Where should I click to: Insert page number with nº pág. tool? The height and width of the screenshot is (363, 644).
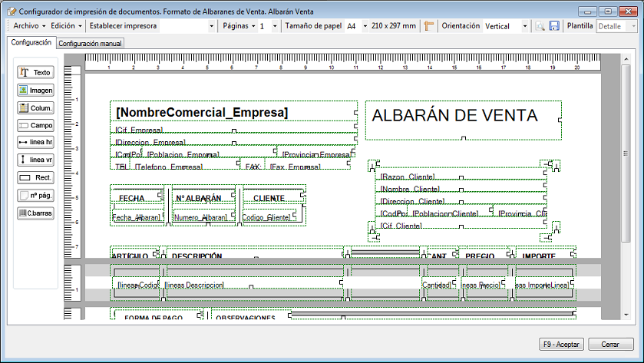tap(35, 196)
